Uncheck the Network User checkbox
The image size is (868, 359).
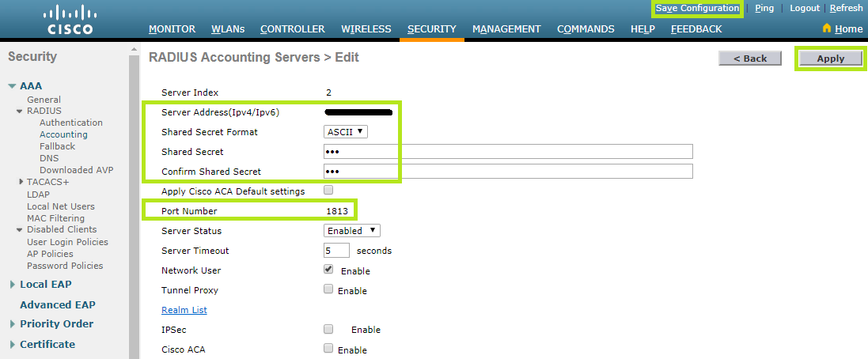tap(328, 270)
